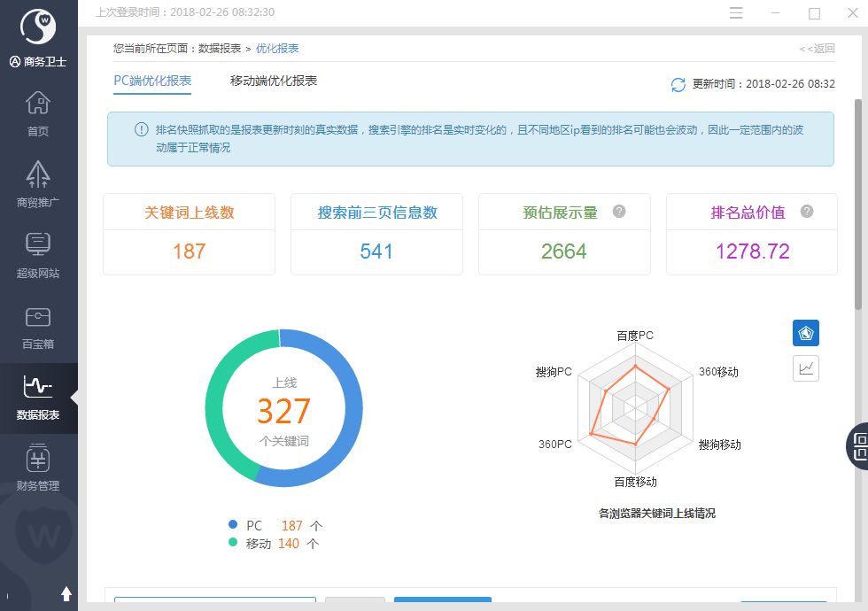Image resolution: width=868 pixels, height=611 pixels.
Task: Select the 百宝箱 toolbox sidebar icon
Action: (38, 323)
